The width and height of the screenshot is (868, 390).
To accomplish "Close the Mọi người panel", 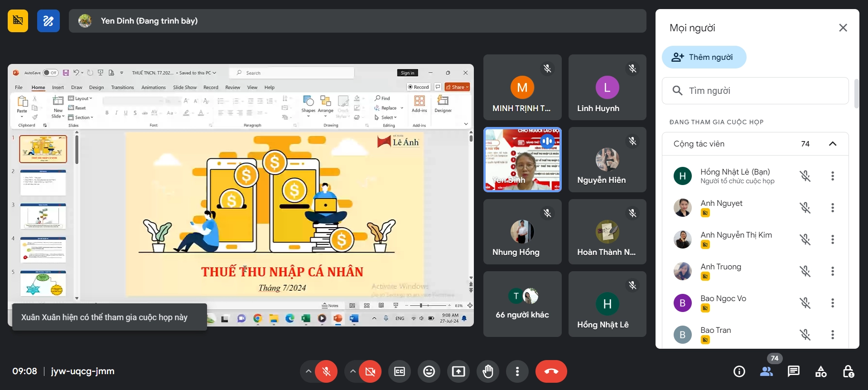I will coord(843,28).
